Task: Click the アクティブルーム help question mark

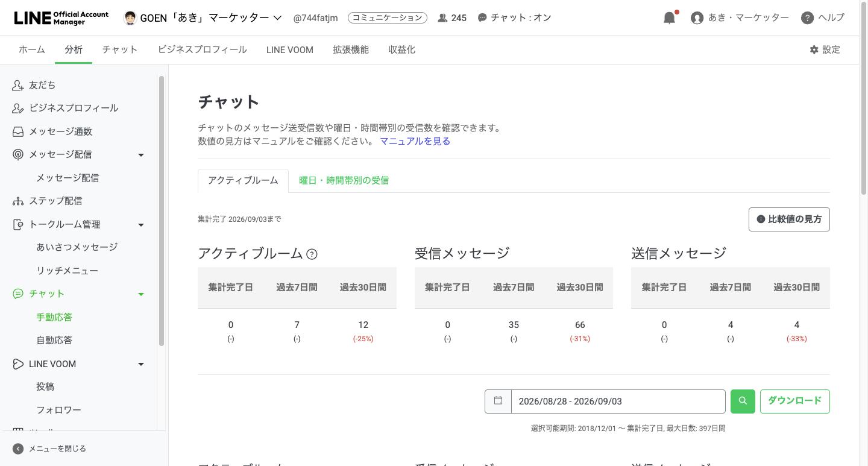Action: (x=312, y=254)
